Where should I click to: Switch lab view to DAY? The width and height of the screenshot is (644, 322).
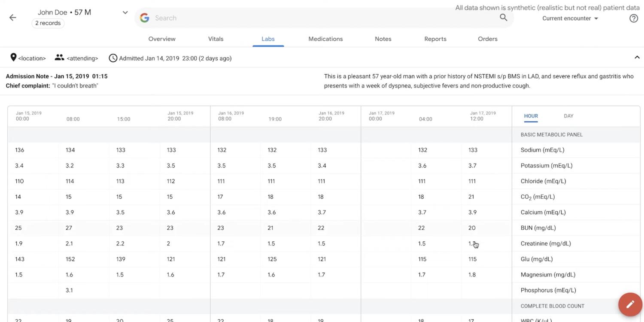pos(568,116)
